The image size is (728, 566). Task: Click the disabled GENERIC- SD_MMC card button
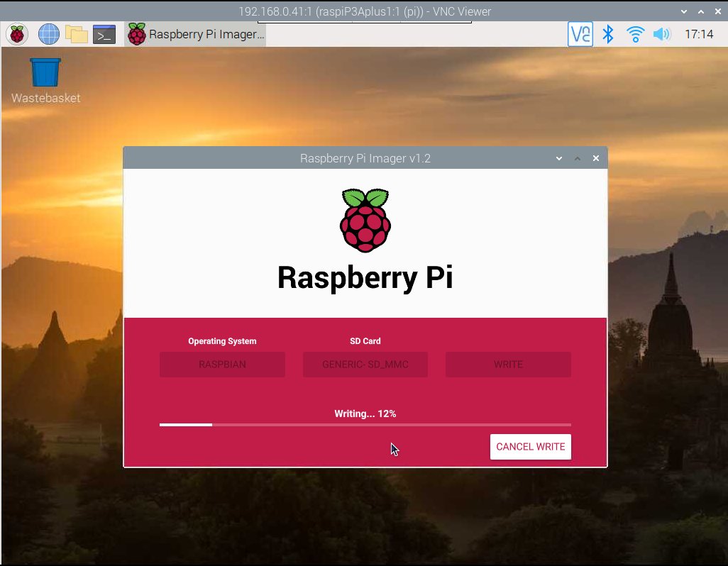click(365, 364)
